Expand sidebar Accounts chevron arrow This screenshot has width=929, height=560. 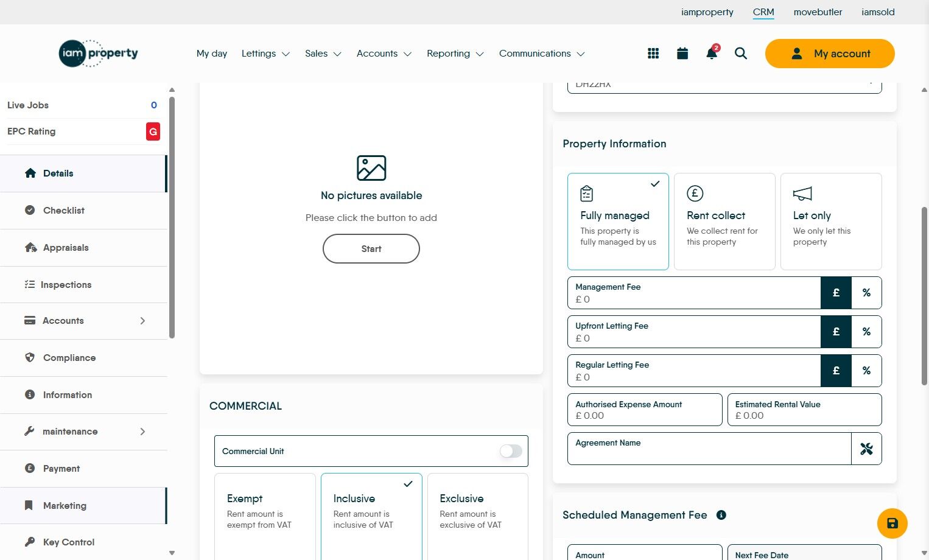click(142, 321)
